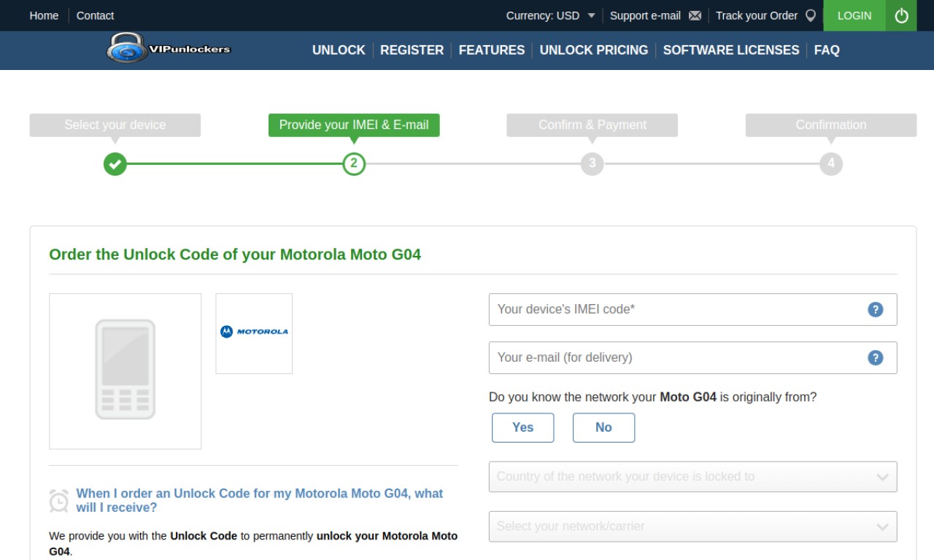934x560 pixels.
Task: Open the Currency USD dropdown
Action: (551, 15)
